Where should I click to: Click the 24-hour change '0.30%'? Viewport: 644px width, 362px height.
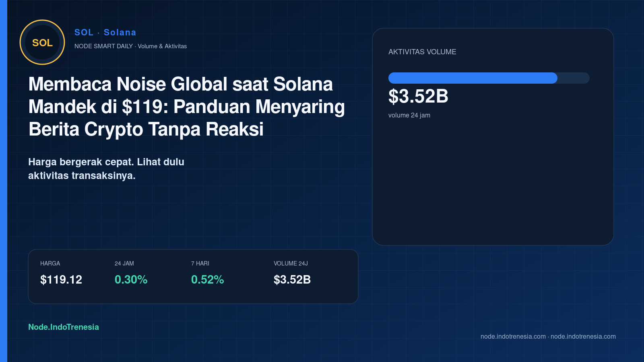point(131,280)
